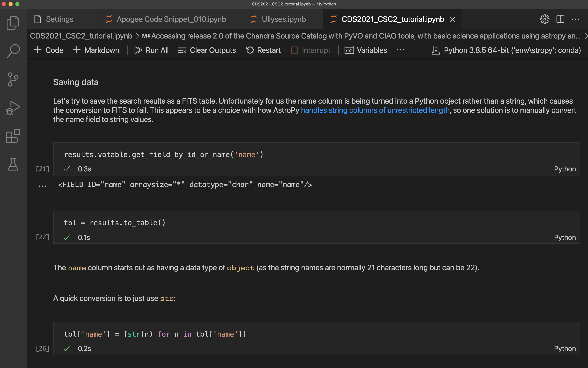Image resolution: width=588 pixels, height=368 pixels.
Task: Open the Testing flask icon
Action: [13, 164]
